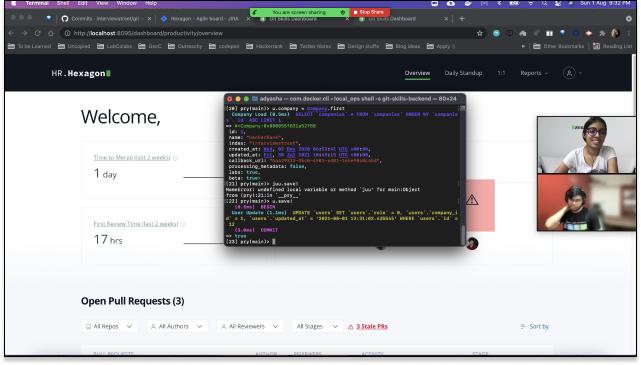Open the 1:1 nav tab
The height and width of the screenshot is (365, 641).
[501, 73]
